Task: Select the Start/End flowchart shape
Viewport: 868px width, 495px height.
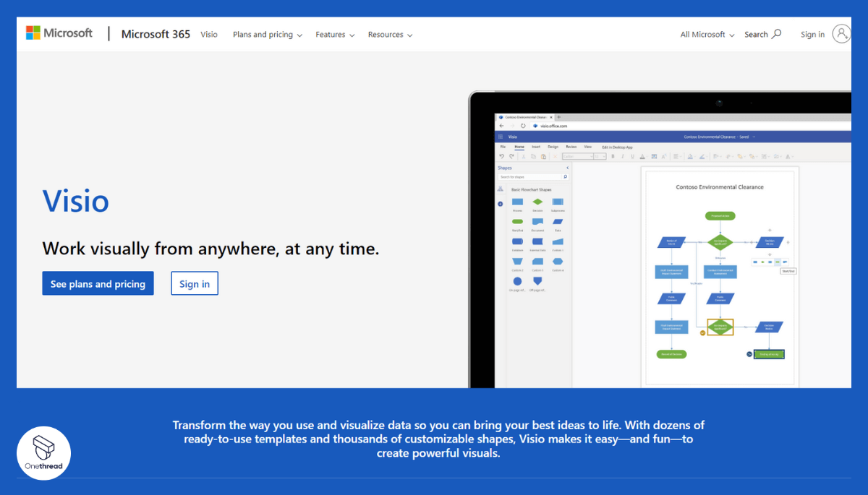Action: pos(517,221)
